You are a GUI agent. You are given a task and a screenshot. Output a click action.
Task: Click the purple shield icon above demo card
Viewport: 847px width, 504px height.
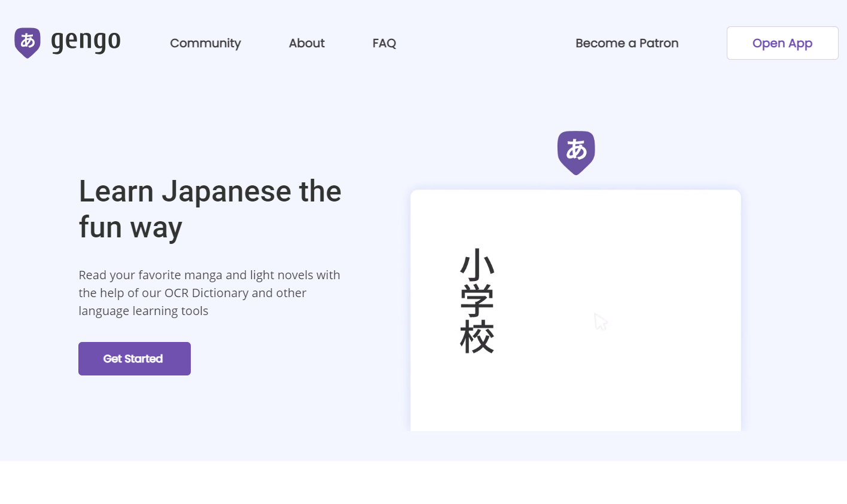[576, 153]
